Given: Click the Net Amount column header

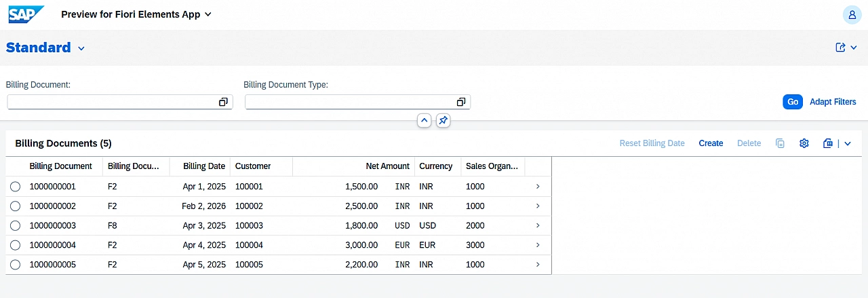Looking at the screenshot, I should (x=387, y=166).
